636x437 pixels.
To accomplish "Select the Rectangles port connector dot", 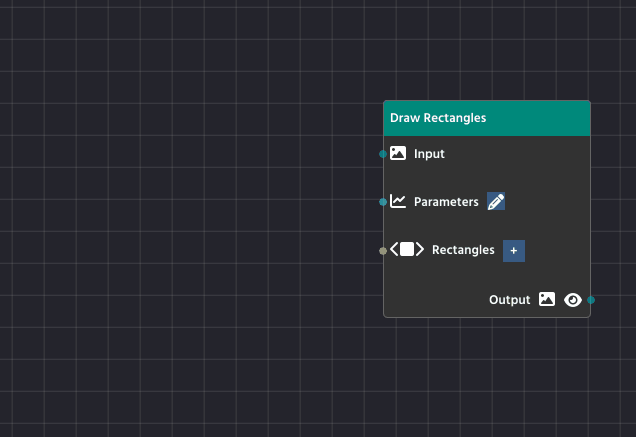I will click(383, 251).
